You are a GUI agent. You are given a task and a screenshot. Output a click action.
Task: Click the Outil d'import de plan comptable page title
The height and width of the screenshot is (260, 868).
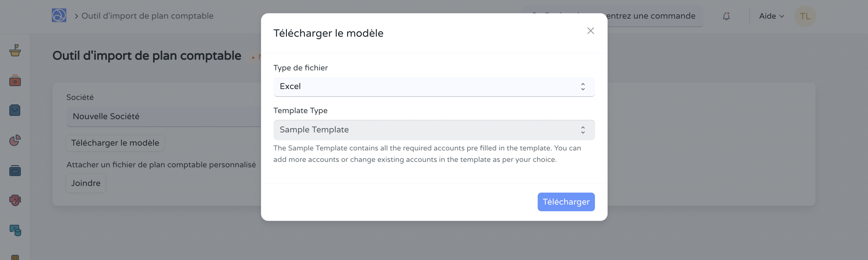tap(146, 56)
